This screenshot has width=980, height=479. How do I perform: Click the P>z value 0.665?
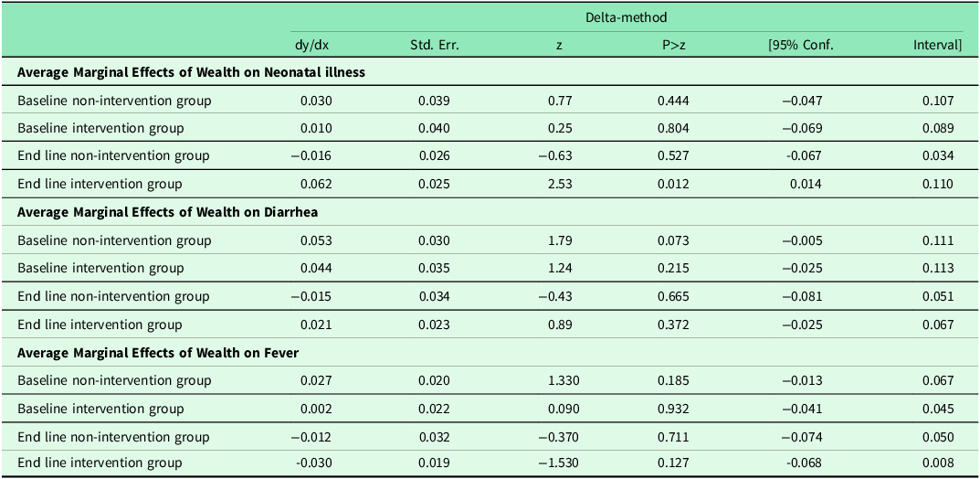coord(673,296)
